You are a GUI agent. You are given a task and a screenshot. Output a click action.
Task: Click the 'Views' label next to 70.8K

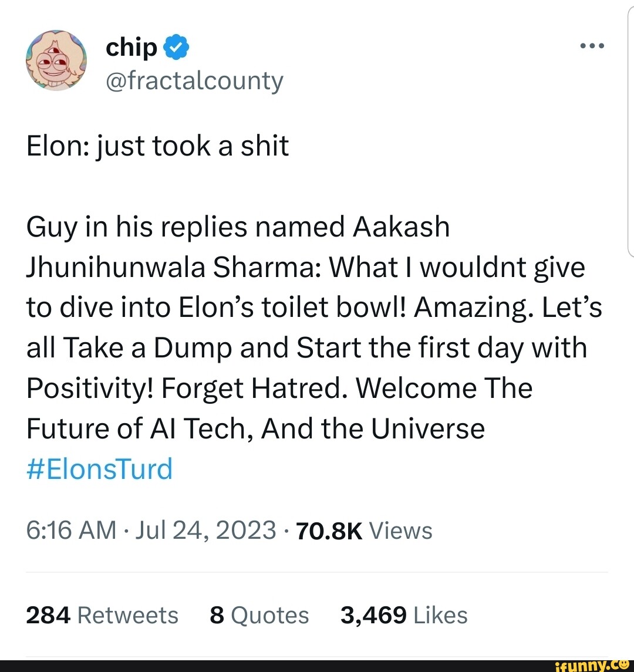click(400, 530)
